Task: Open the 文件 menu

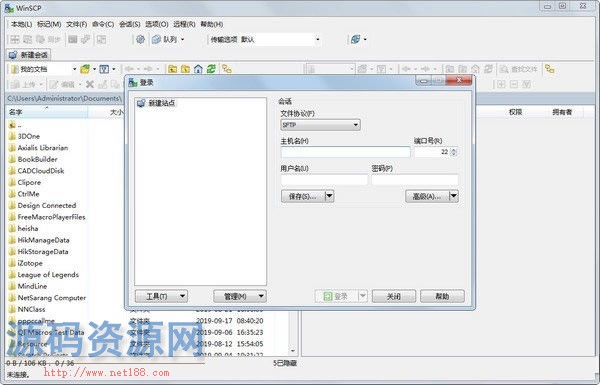Action: click(x=77, y=24)
